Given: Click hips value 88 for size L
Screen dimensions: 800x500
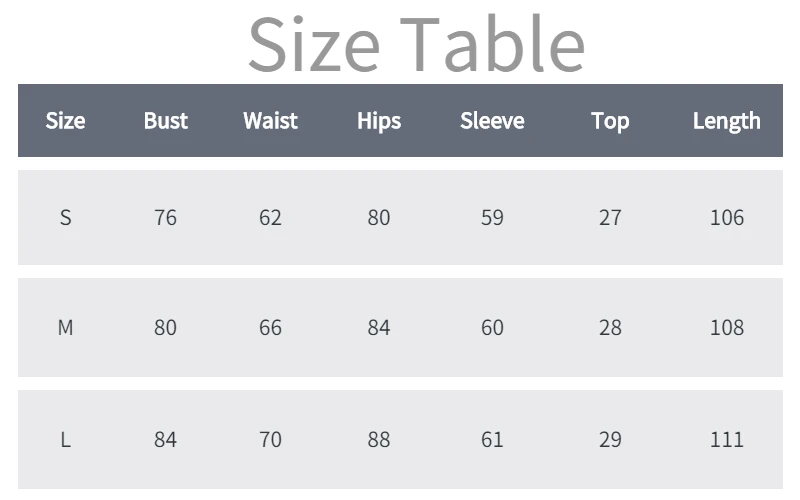Looking at the screenshot, I should click(x=379, y=440).
